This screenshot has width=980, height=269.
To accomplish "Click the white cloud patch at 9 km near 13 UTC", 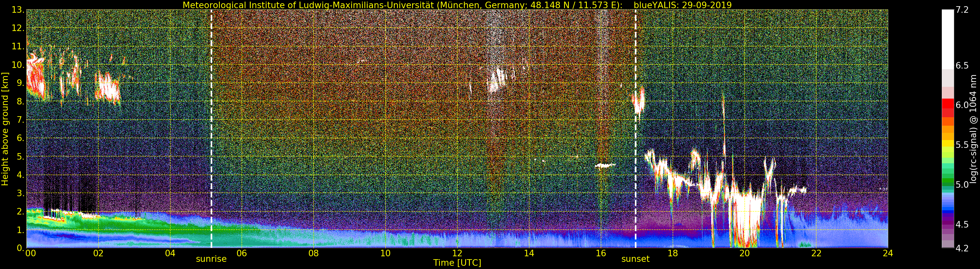I will (496, 80).
